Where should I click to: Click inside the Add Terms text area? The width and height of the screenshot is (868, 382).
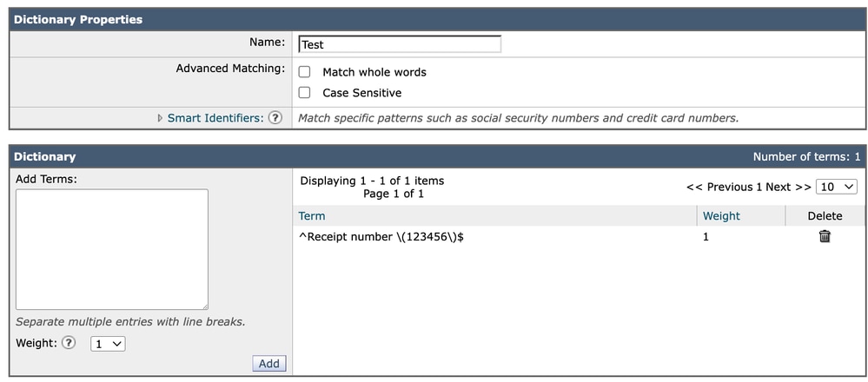(112, 249)
